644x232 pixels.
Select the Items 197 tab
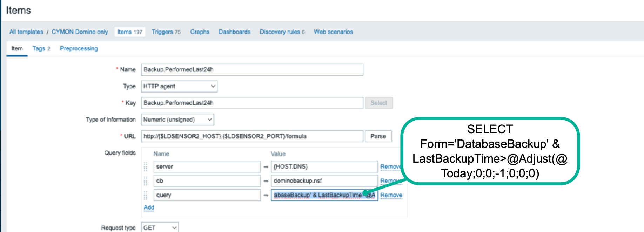coord(130,32)
